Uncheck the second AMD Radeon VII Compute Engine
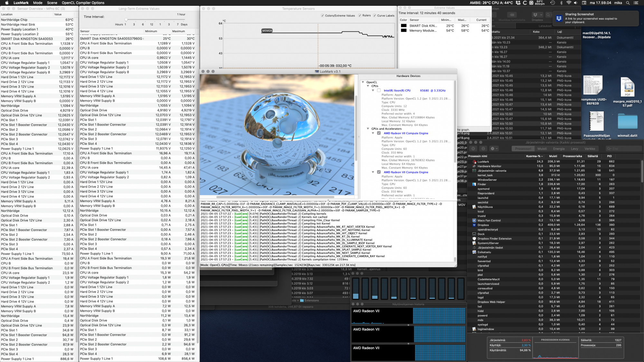Viewport: 644px width, 362px height. coord(379,172)
